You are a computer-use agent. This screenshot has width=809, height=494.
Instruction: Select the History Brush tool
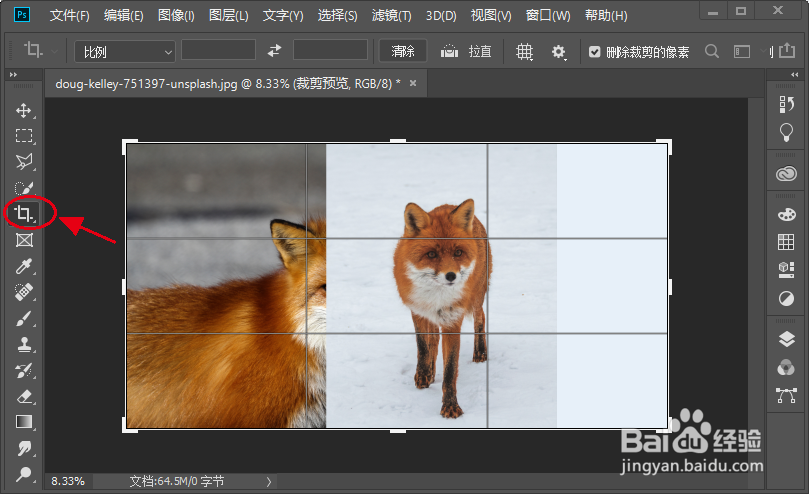[x=24, y=370]
